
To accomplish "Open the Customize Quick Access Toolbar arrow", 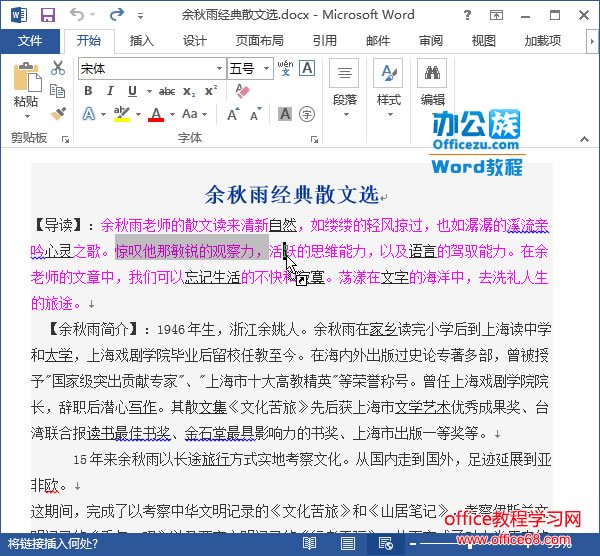I will (x=140, y=16).
